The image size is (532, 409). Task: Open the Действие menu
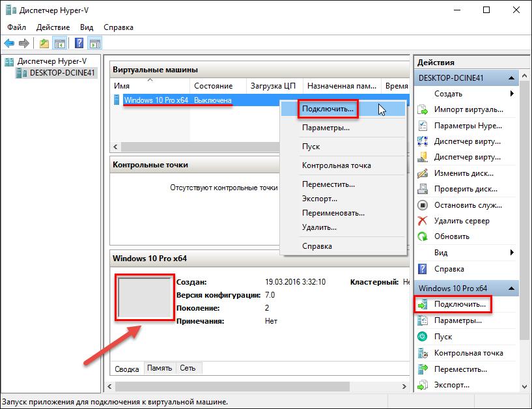(x=53, y=27)
